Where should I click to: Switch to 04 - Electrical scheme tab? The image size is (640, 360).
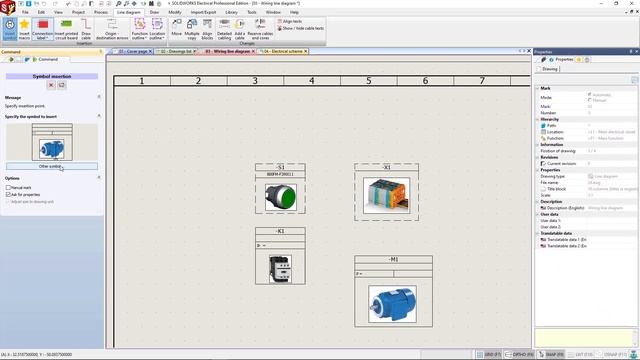pos(284,51)
